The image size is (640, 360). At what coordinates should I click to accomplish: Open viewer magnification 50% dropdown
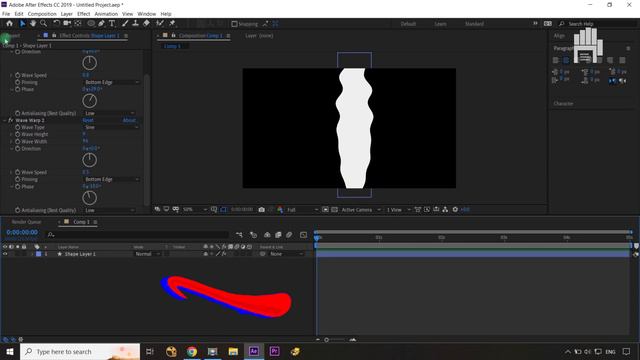[x=195, y=209]
